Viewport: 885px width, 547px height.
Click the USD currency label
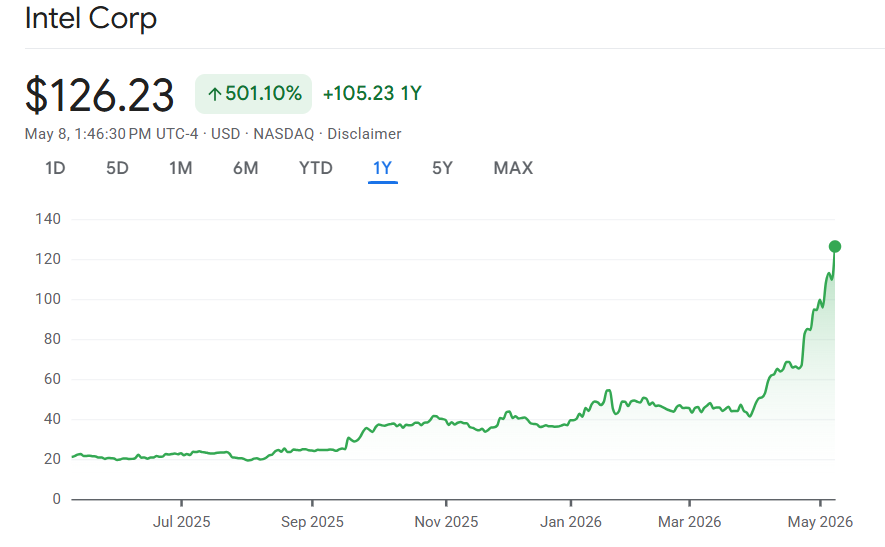(x=225, y=134)
